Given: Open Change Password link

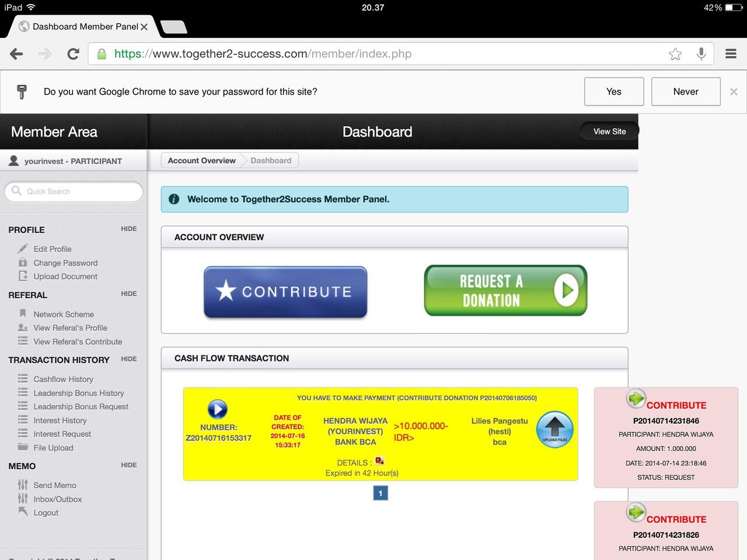Looking at the screenshot, I should pyautogui.click(x=65, y=263).
